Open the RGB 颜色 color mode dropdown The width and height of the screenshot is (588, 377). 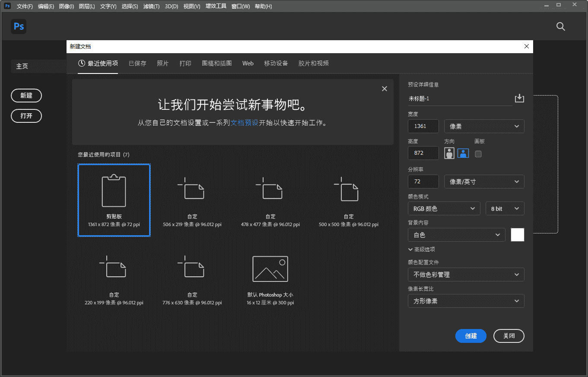coord(444,209)
